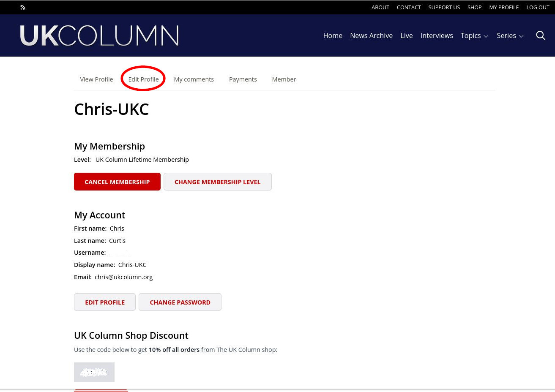555x392 pixels.
Task: Visit the Support Us link
Action: pos(444,7)
